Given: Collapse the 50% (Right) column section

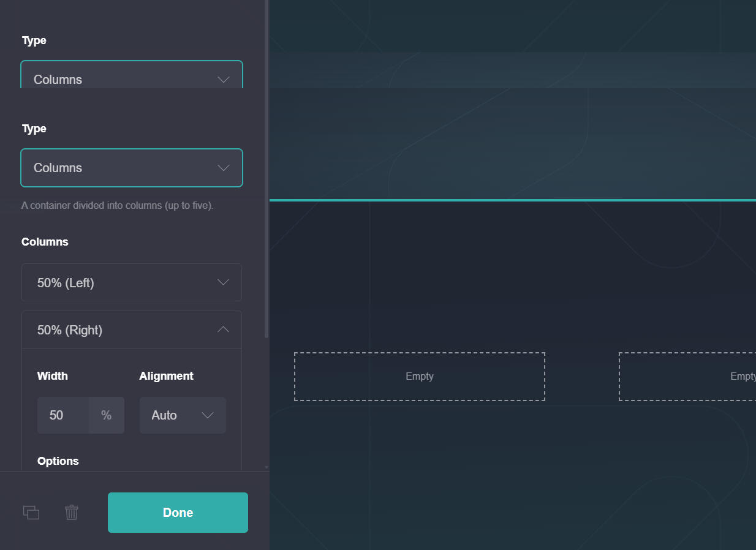Looking at the screenshot, I should pyautogui.click(x=132, y=330).
